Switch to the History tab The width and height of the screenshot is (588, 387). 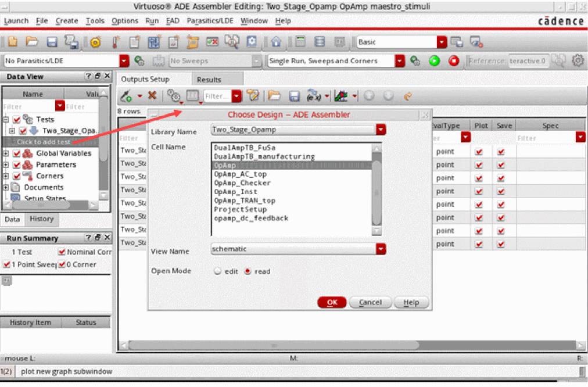point(42,219)
